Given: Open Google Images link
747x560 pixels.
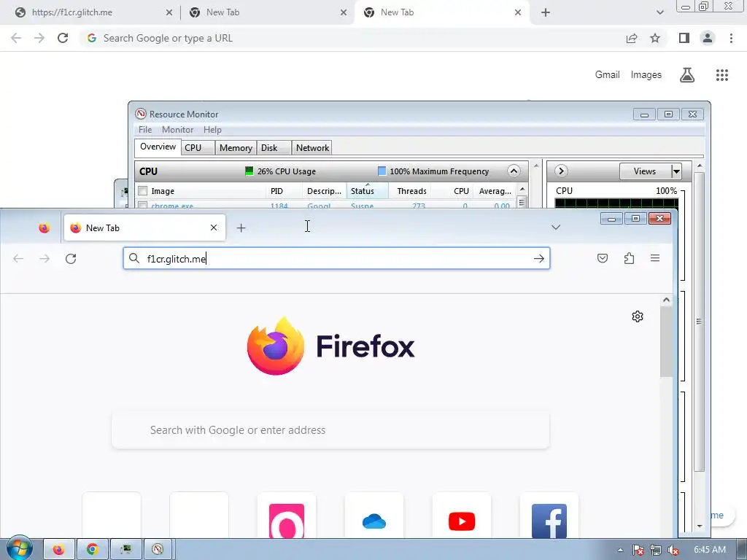Looking at the screenshot, I should [x=646, y=75].
